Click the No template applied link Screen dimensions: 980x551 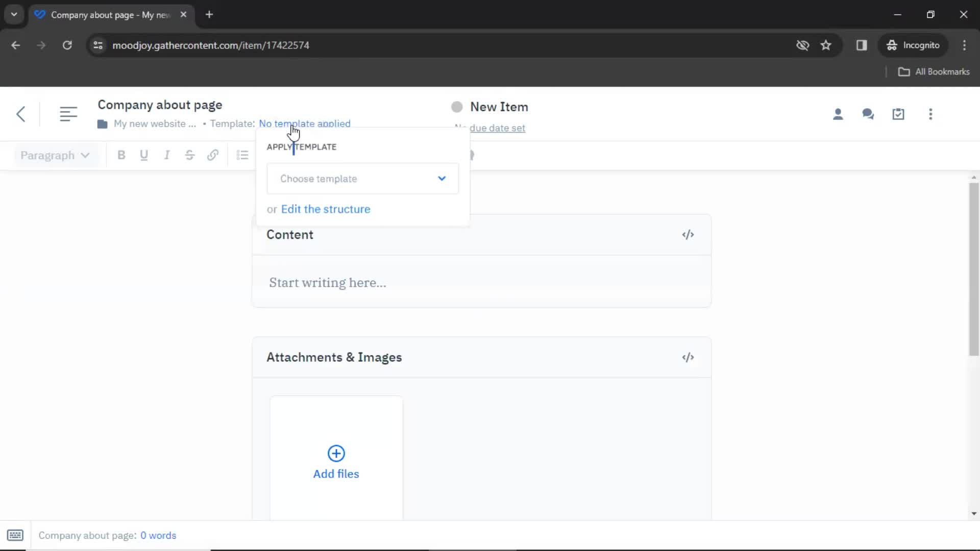[x=304, y=123]
